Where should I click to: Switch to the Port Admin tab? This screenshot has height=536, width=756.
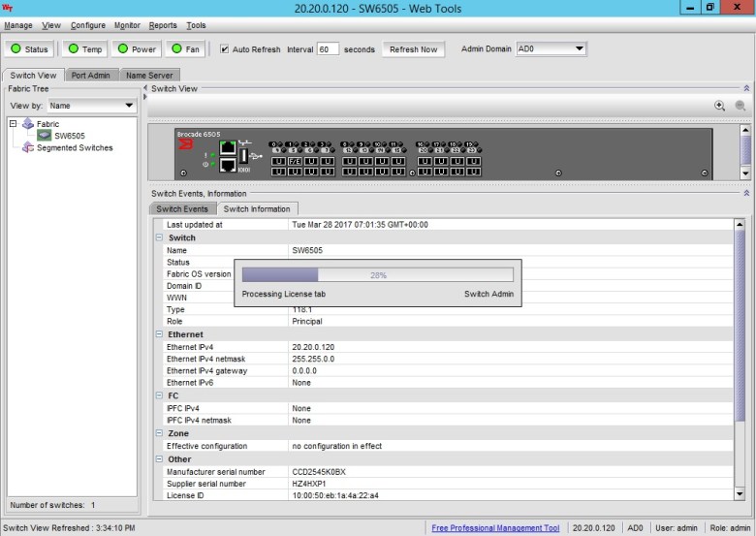click(x=92, y=75)
